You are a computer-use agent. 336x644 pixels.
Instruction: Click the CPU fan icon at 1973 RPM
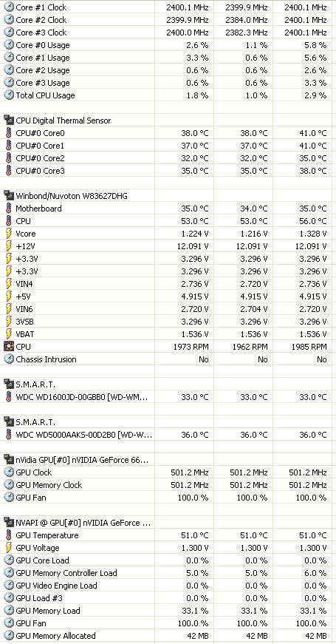coord(9,347)
